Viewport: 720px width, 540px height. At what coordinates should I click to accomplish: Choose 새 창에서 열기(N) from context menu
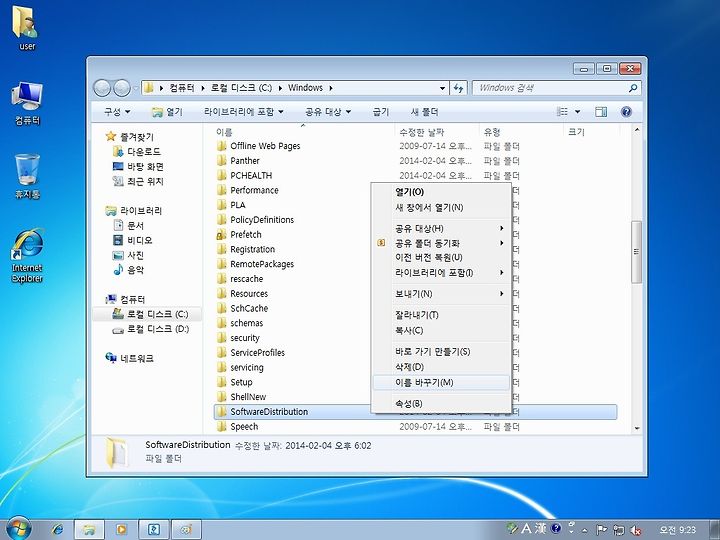(x=442, y=207)
